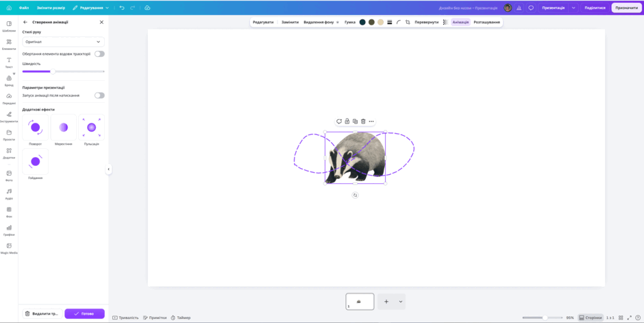
Task: Click the Поділитися share button
Action: 595,8
